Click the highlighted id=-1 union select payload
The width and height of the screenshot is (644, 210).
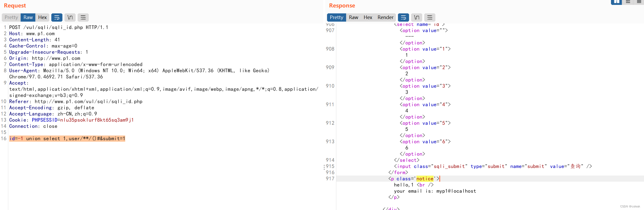(67, 138)
